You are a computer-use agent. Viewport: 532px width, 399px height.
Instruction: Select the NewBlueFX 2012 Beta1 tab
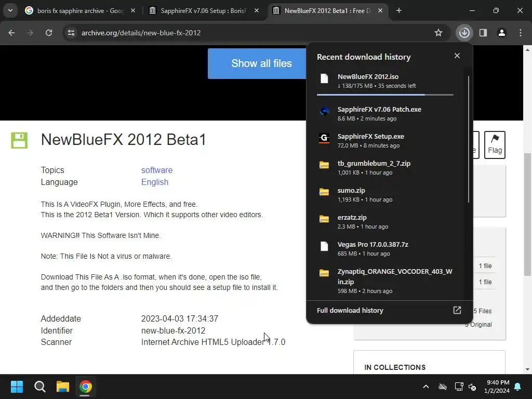coord(327,11)
